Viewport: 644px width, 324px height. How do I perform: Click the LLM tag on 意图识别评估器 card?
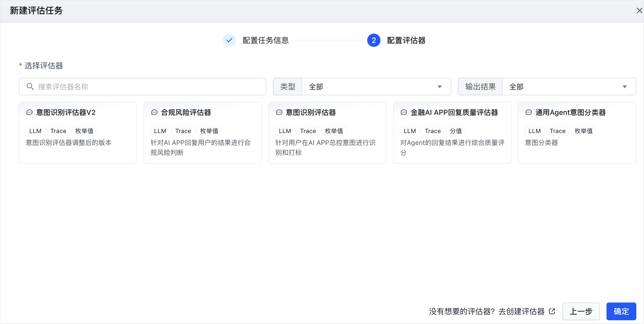285,131
